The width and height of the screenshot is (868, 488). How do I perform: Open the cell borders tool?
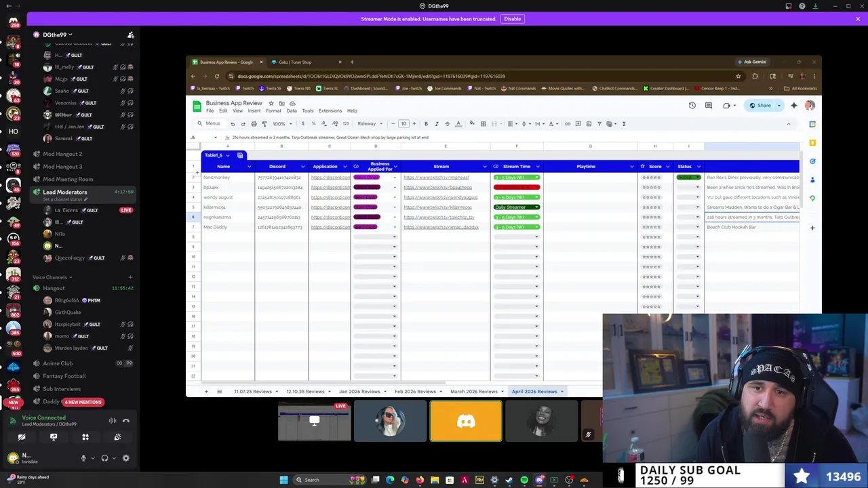[x=483, y=124]
